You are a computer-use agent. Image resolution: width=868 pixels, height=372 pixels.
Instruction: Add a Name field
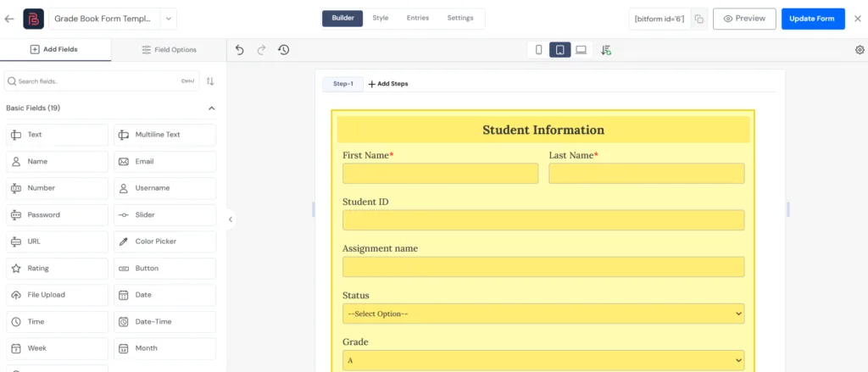(x=57, y=162)
